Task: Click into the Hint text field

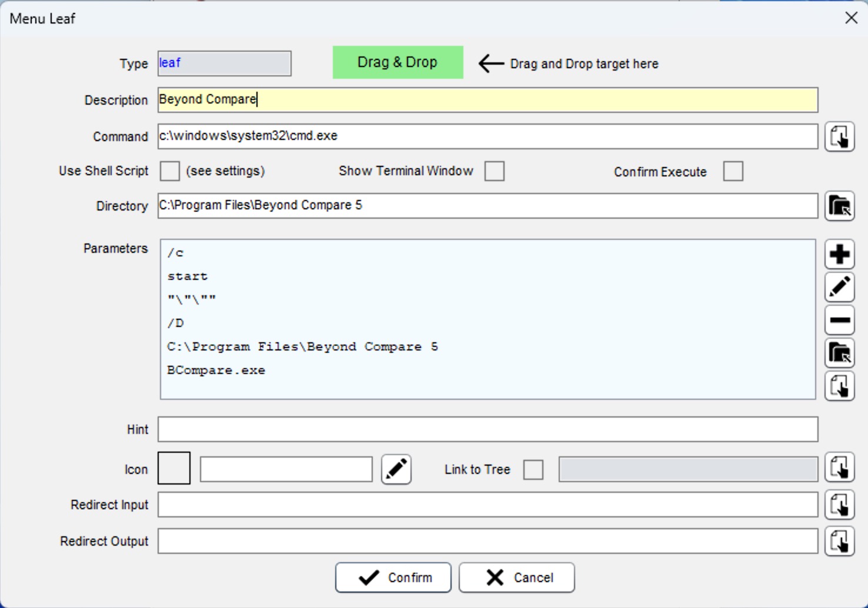Action: 488,430
